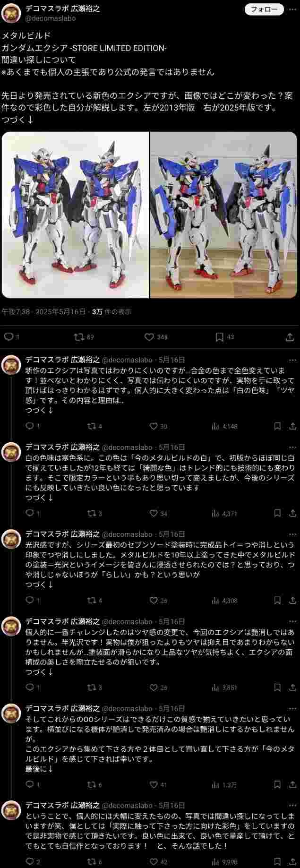Screen dimensions: 300x868
Task: Open the more options menu beside follow
Action: click(x=292, y=9)
